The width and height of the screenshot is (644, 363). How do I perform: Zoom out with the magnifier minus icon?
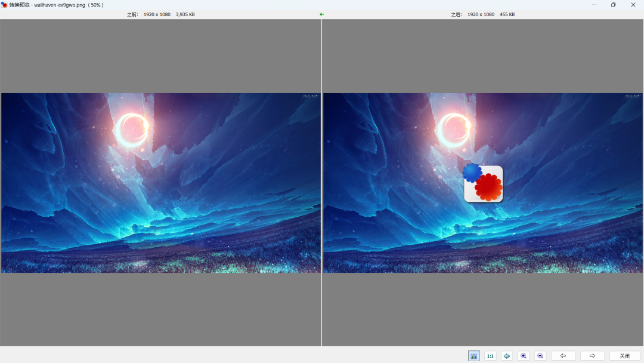pyautogui.click(x=540, y=356)
